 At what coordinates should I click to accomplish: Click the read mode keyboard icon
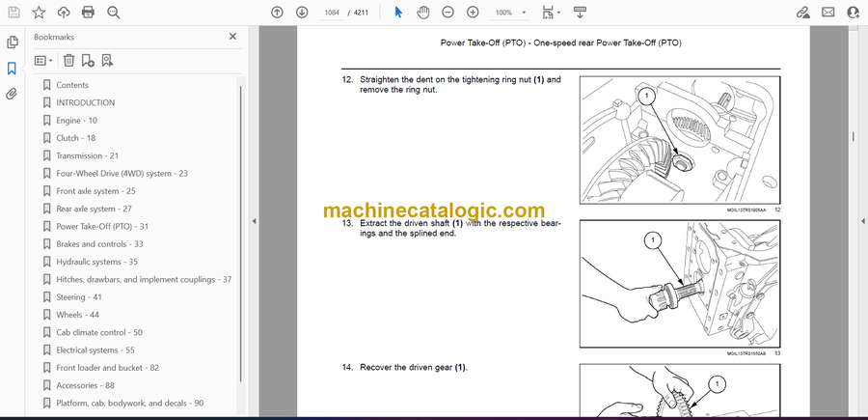[x=580, y=13]
